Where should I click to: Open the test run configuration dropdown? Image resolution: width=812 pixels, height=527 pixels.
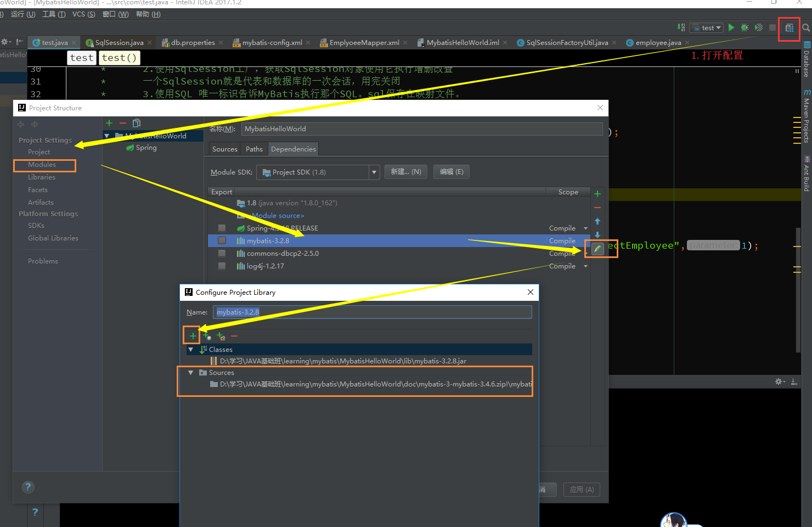click(707, 27)
